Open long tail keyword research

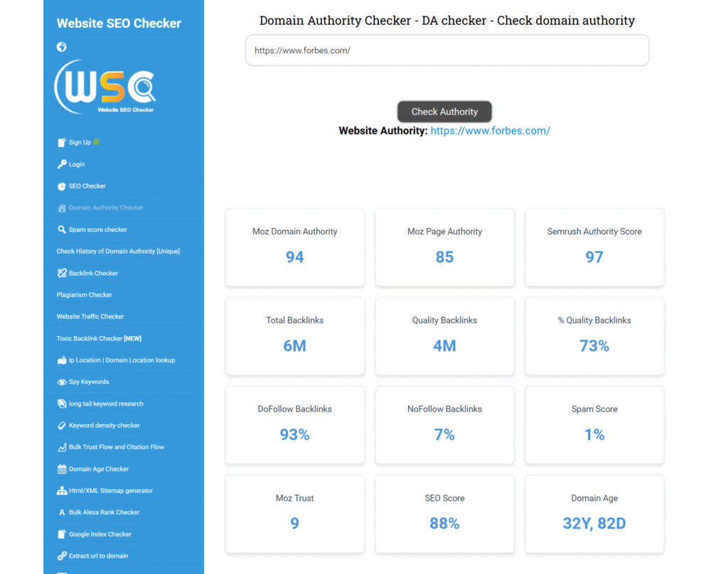pyautogui.click(x=124, y=404)
